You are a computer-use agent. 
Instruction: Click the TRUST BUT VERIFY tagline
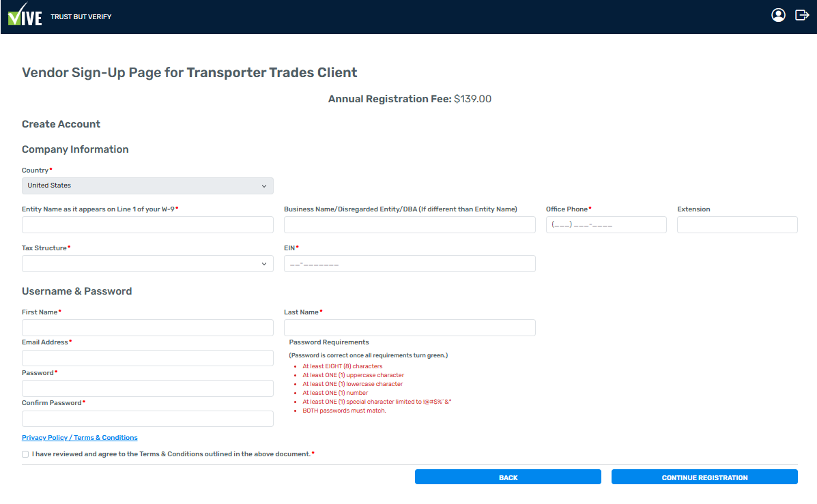81,16
